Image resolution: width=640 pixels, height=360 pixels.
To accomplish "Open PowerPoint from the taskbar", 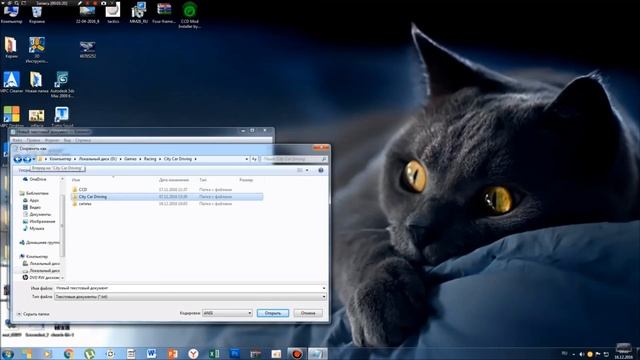I will [x=172, y=353].
